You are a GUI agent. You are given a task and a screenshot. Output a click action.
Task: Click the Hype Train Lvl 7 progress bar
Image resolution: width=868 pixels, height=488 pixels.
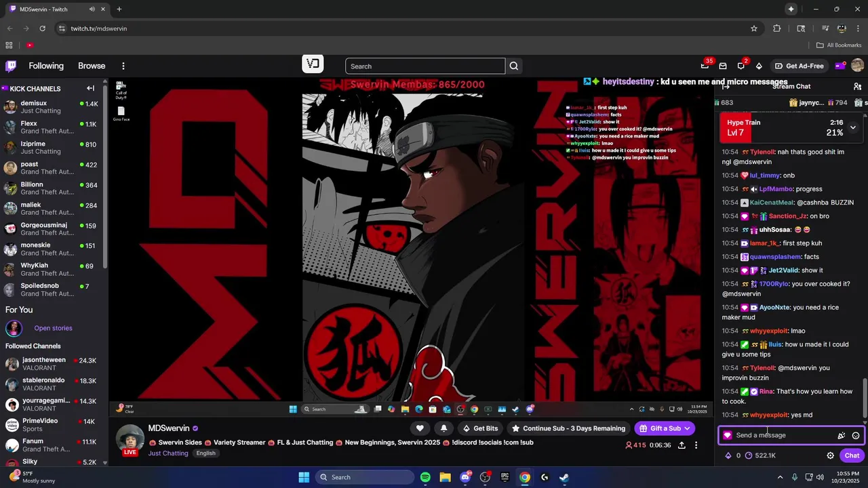pyautogui.click(x=791, y=128)
